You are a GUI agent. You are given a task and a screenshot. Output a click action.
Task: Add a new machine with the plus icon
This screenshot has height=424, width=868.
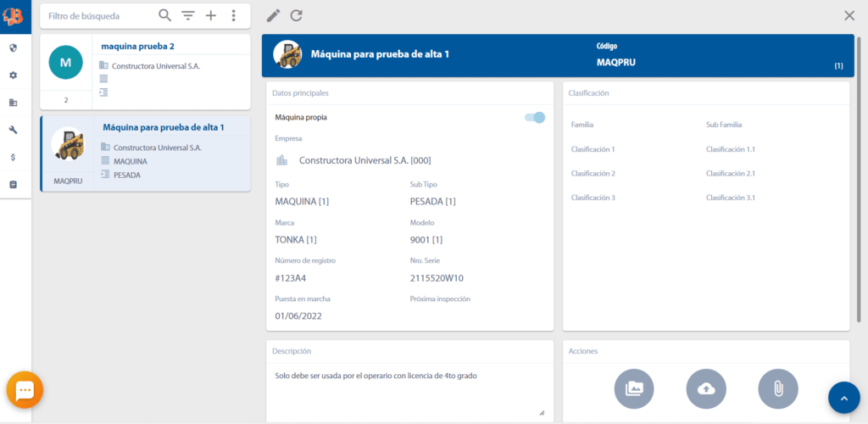[211, 15]
